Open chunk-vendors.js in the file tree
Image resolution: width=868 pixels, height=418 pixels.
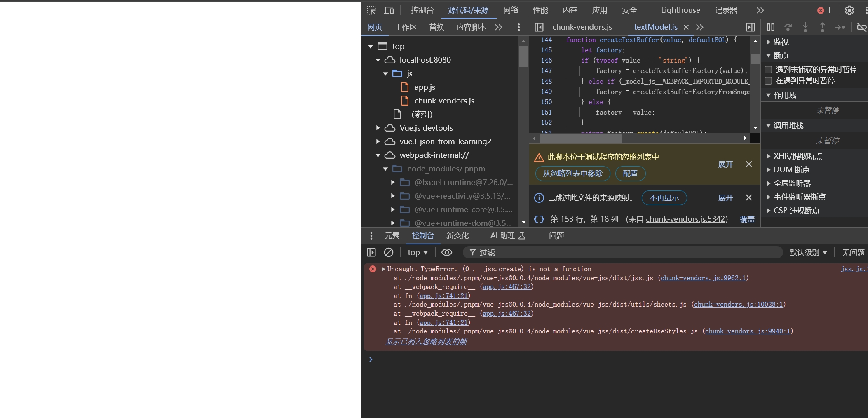coord(444,101)
